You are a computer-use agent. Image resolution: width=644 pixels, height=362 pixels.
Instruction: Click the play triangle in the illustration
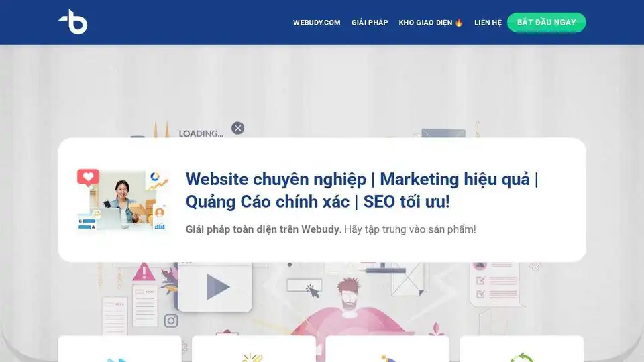pyautogui.click(x=217, y=286)
